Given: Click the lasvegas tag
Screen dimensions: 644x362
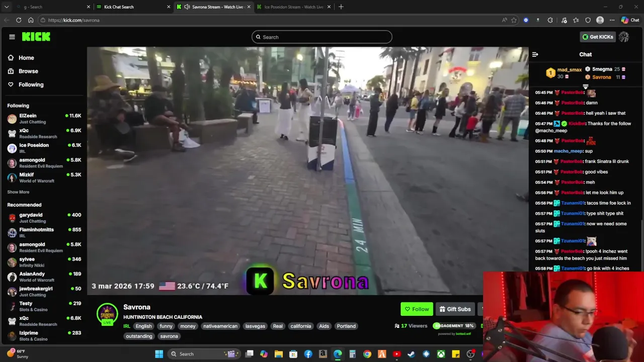Looking at the screenshot, I should click(255, 326).
